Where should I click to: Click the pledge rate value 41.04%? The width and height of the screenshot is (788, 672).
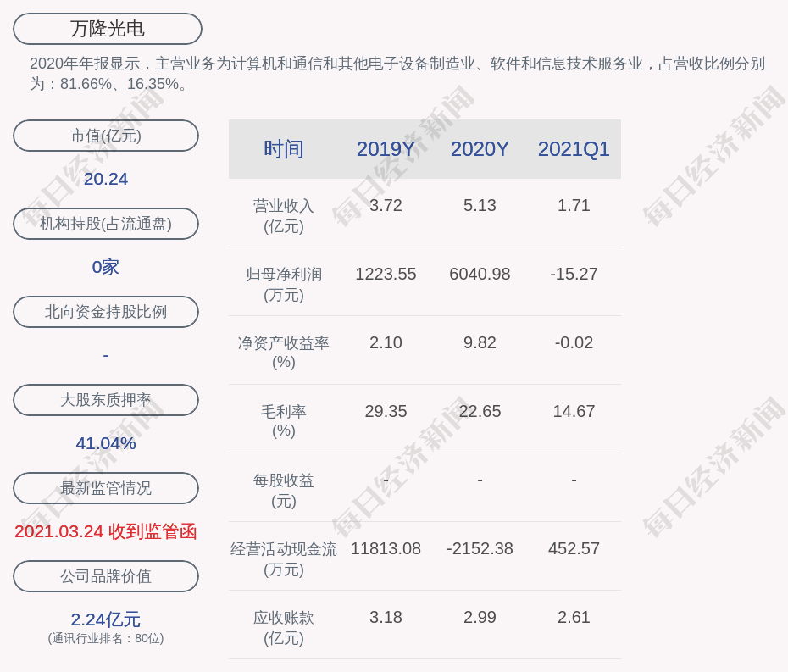[x=106, y=443]
